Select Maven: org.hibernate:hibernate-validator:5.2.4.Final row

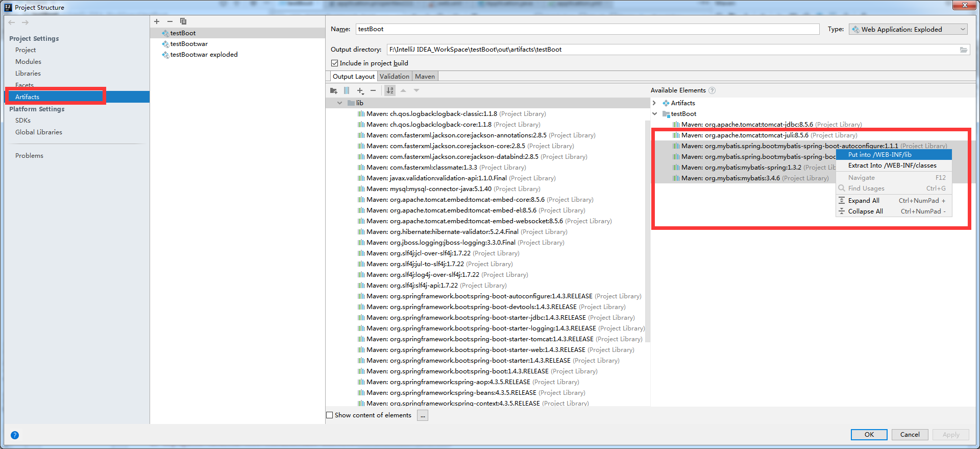(462, 232)
